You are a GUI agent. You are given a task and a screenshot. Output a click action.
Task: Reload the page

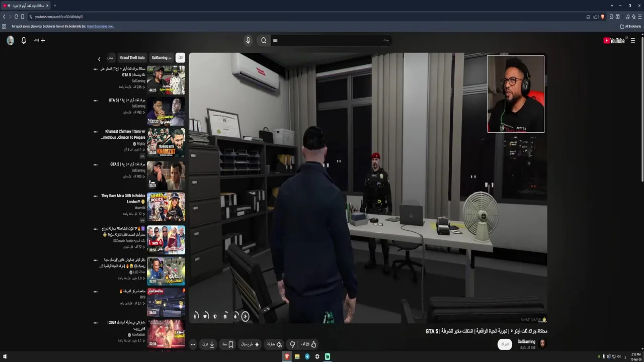point(16,17)
